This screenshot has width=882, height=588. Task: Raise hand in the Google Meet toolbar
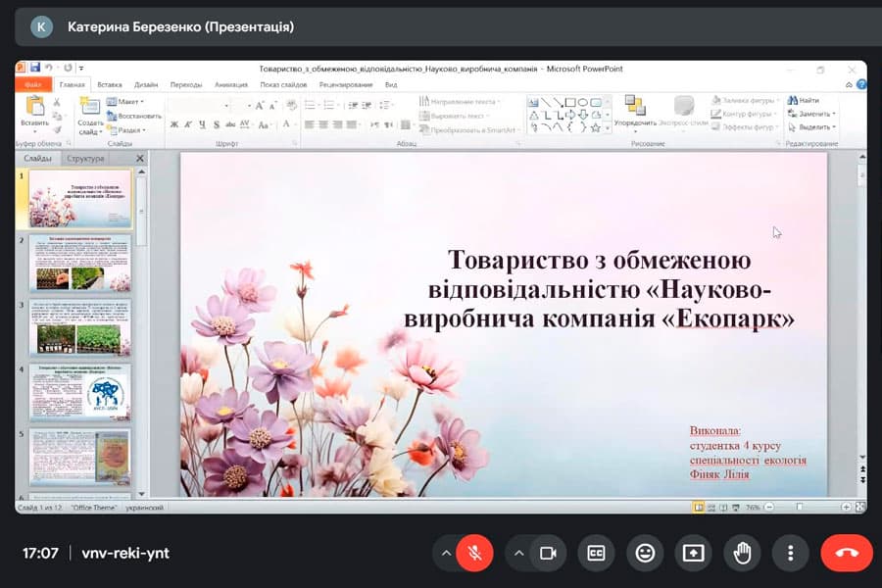pyautogui.click(x=742, y=552)
